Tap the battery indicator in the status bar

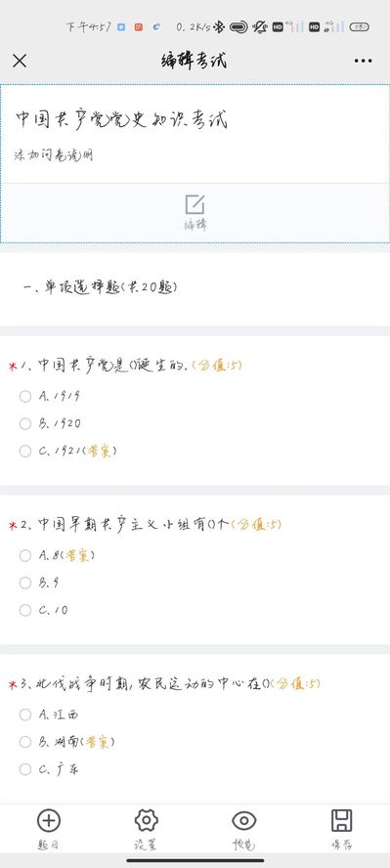[359, 26]
